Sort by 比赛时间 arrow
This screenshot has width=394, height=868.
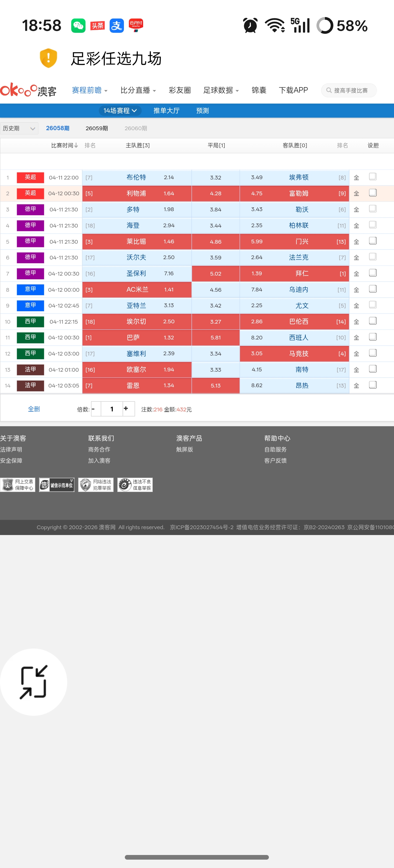[76, 145]
